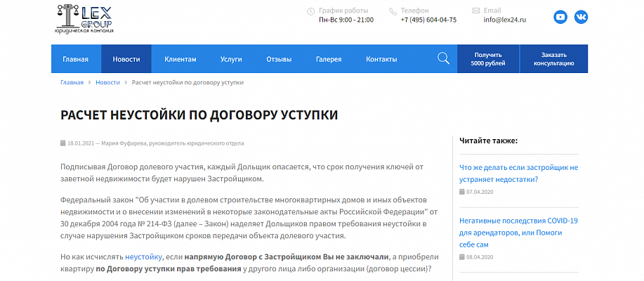Open the Отзывы menu item
The width and height of the screenshot is (644, 281).
[x=279, y=59]
